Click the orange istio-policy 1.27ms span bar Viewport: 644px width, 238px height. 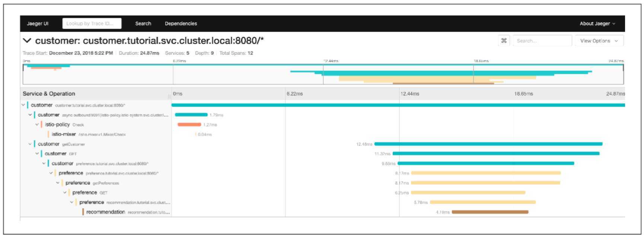pos(189,125)
